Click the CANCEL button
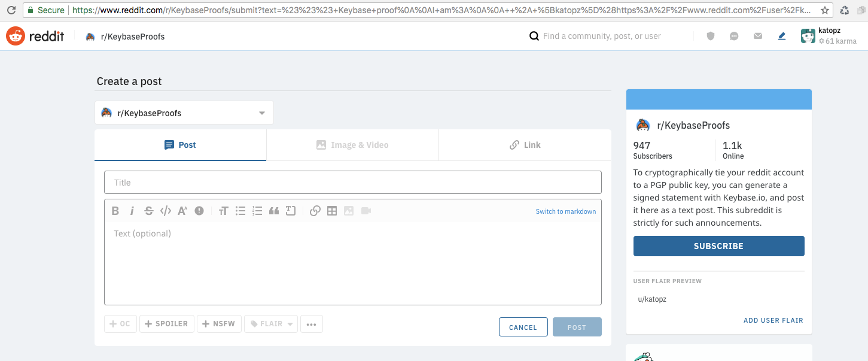This screenshot has height=361, width=868. point(523,327)
